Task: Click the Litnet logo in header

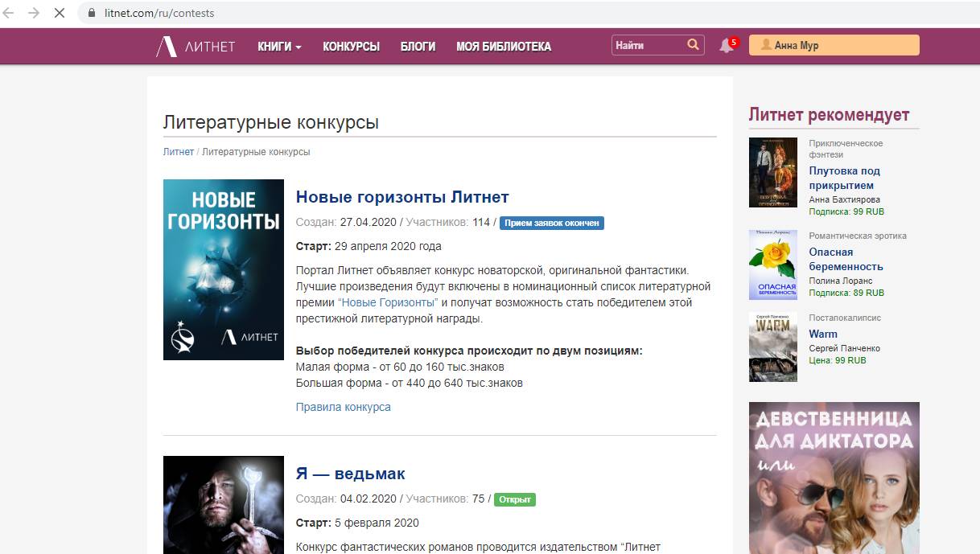Action: pyautogui.click(x=196, y=47)
